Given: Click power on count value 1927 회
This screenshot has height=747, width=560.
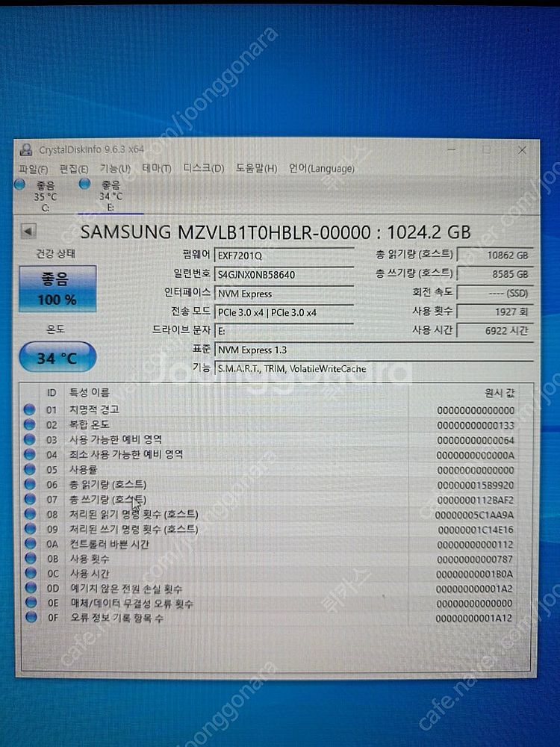Looking at the screenshot, I should (x=495, y=311).
